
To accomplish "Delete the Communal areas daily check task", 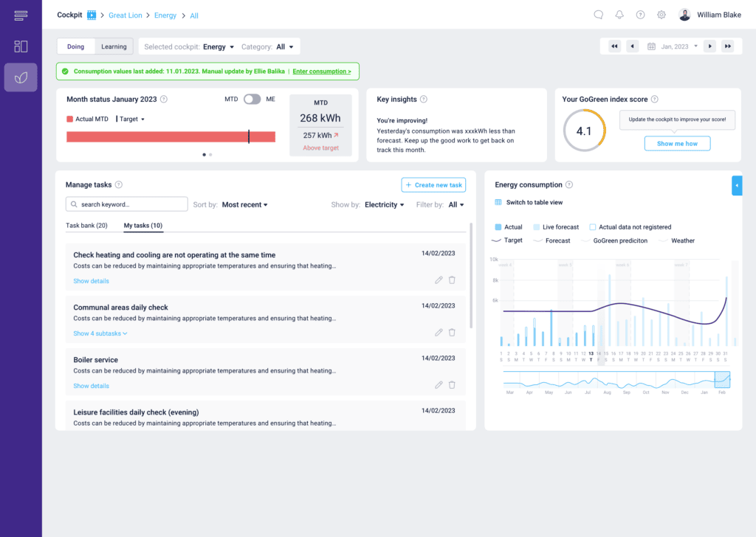I will click(452, 333).
